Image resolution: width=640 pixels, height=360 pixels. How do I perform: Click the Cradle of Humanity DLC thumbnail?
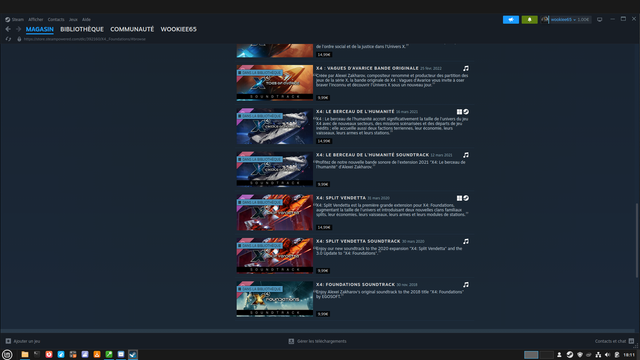[x=275, y=126]
